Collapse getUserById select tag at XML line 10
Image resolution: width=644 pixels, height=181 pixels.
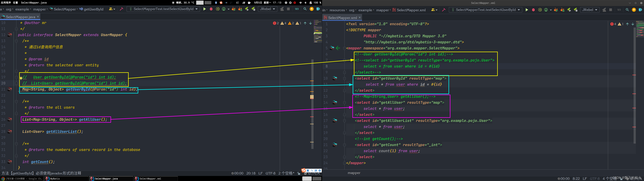tap(345, 79)
